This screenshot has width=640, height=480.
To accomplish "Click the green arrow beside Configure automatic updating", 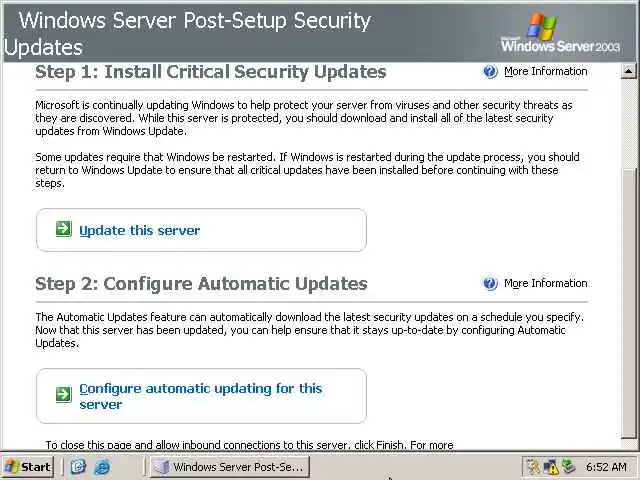I will coord(63,394).
